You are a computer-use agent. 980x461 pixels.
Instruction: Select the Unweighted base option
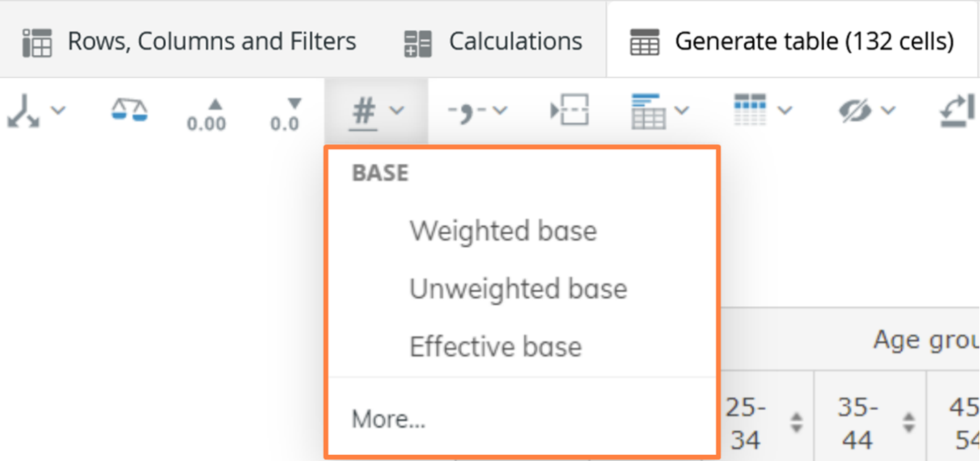click(517, 288)
